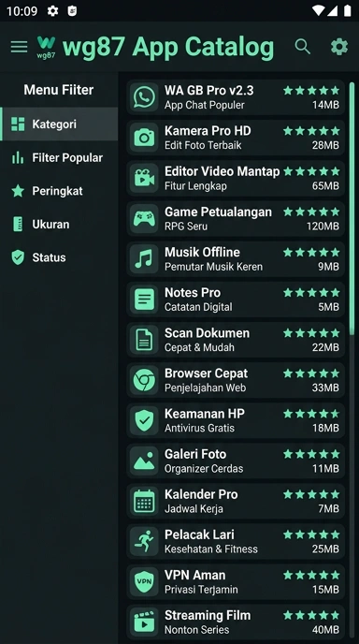
Task: Tap the wg87 logo icon
Action: pyautogui.click(x=46, y=47)
